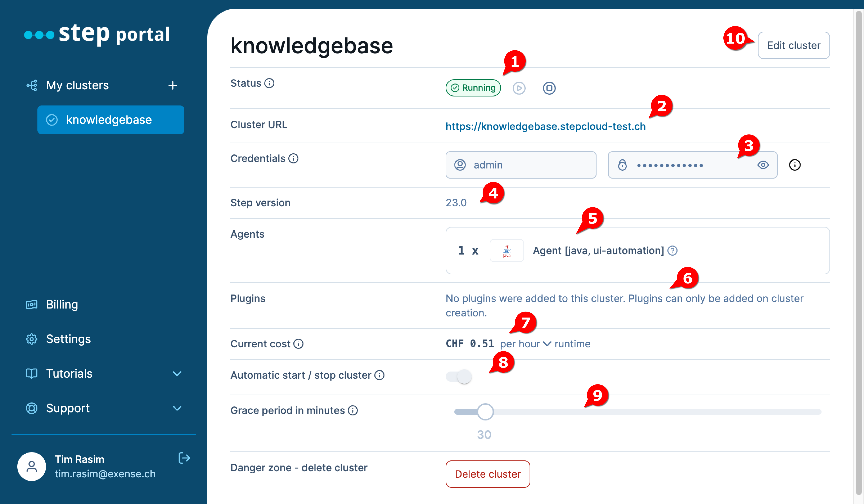Click the admin username field
The image size is (864, 504).
pos(521,165)
